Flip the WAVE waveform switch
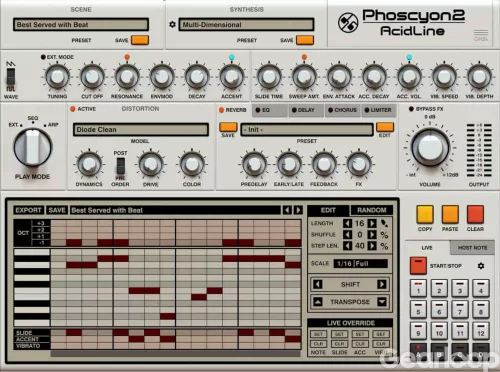This screenshot has width=500, height=372. (x=11, y=76)
